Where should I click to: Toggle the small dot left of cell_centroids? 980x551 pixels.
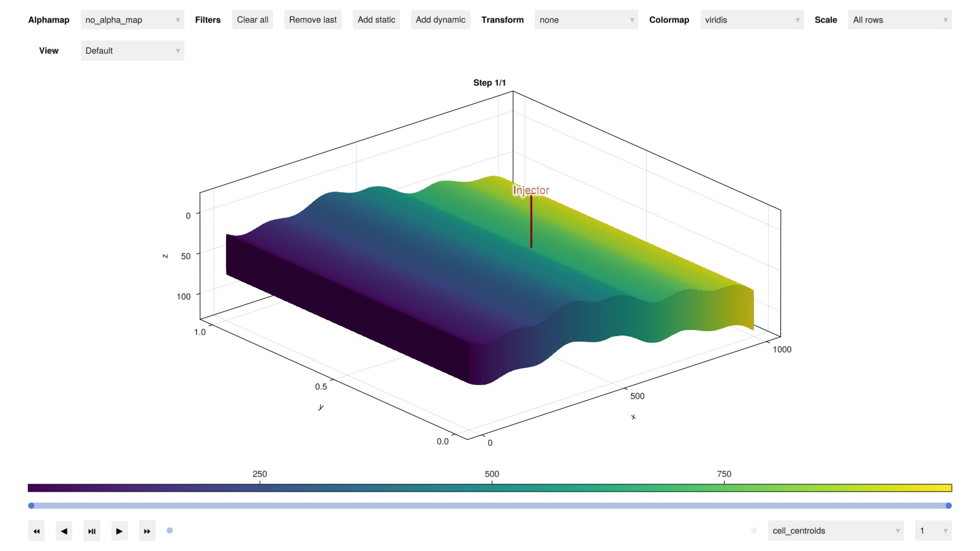click(754, 531)
